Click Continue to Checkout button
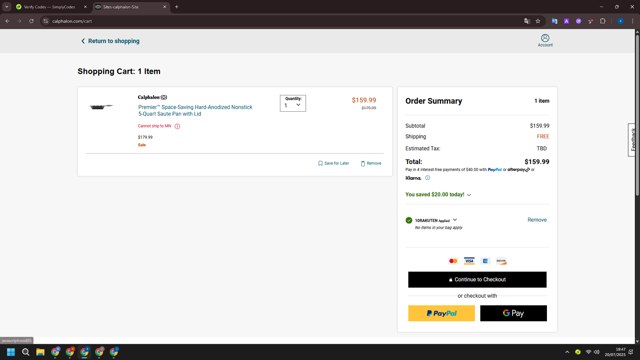 (477, 280)
